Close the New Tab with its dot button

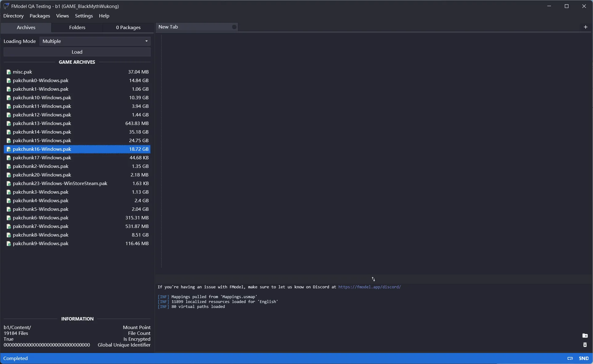coord(234,27)
